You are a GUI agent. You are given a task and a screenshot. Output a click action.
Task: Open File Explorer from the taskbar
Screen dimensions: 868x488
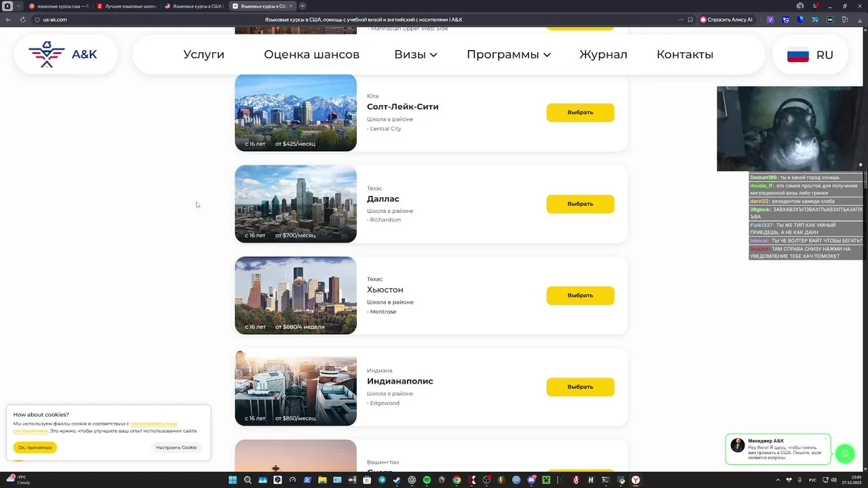pyautogui.click(x=322, y=480)
